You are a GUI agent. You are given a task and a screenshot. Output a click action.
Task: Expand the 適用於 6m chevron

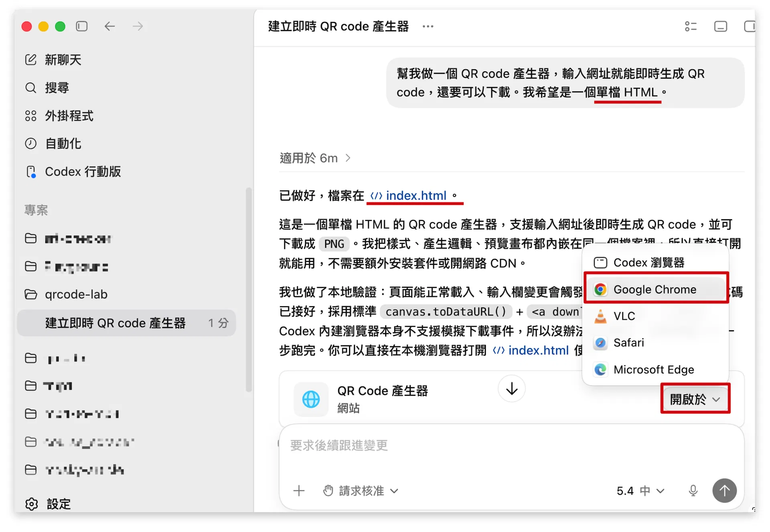pyautogui.click(x=348, y=158)
